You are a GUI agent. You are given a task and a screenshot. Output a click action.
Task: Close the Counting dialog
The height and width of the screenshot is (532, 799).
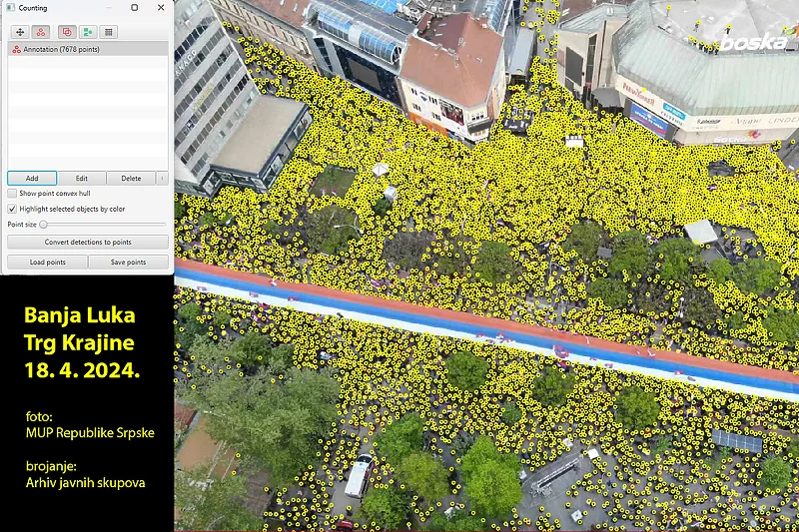pyautogui.click(x=161, y=8)
